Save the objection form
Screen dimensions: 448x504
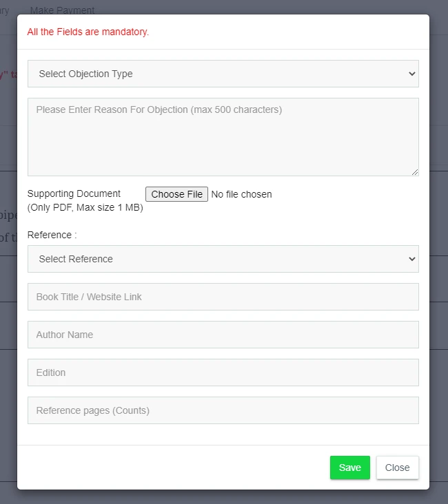click(349, 468)
